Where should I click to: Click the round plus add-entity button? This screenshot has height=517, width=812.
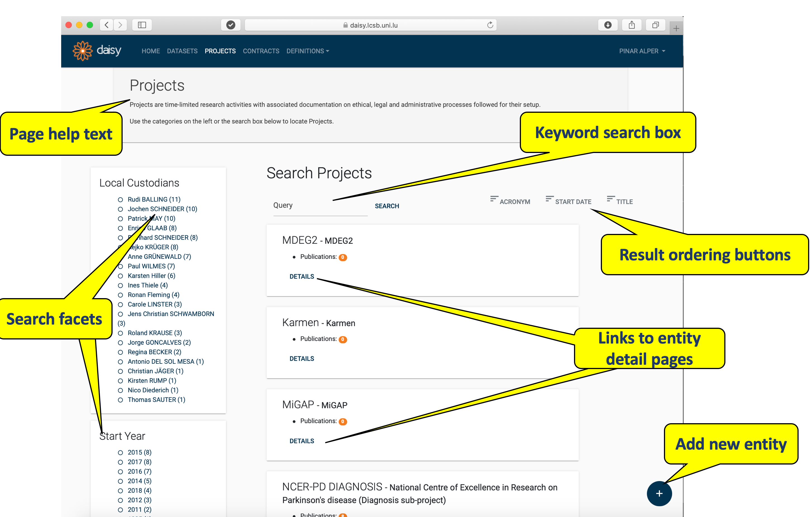tap(659, 493)
